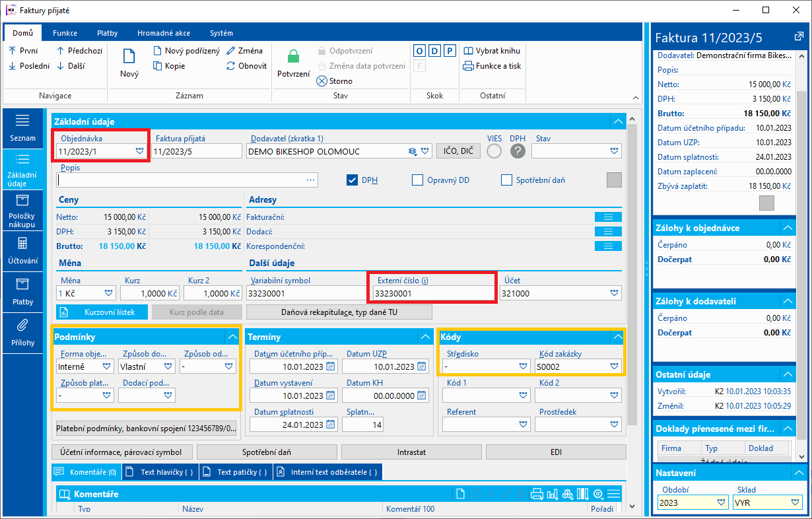
Task: Open Přílohy attachments in sidebar
Action: pyautogui.click(x=22, y=333)
